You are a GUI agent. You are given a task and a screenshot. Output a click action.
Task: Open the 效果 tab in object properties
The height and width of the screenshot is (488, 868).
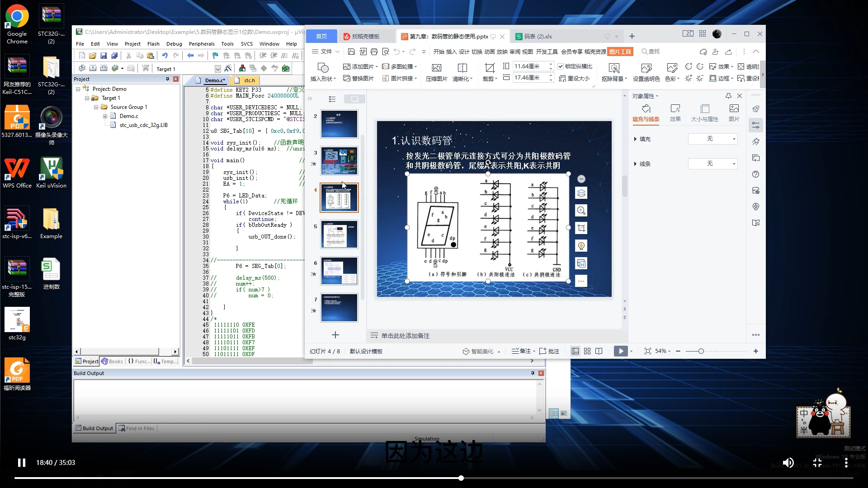point(675,113)
